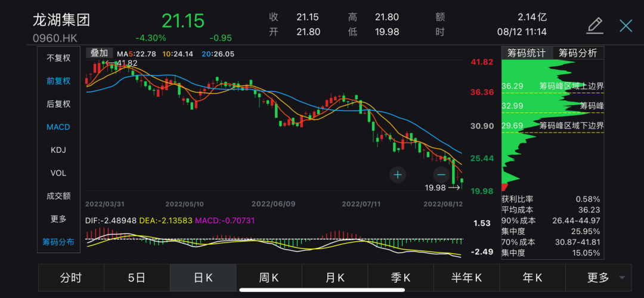The image size is (644, 298).
Task: Tap the stock name 龙湖集团
Action: pos(61,20)
